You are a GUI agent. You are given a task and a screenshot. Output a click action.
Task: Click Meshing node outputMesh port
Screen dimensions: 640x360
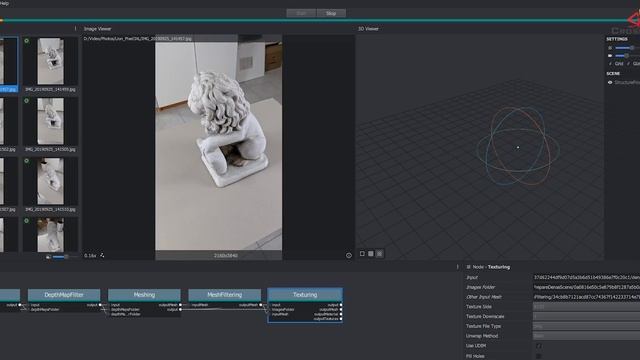[180, 305]
